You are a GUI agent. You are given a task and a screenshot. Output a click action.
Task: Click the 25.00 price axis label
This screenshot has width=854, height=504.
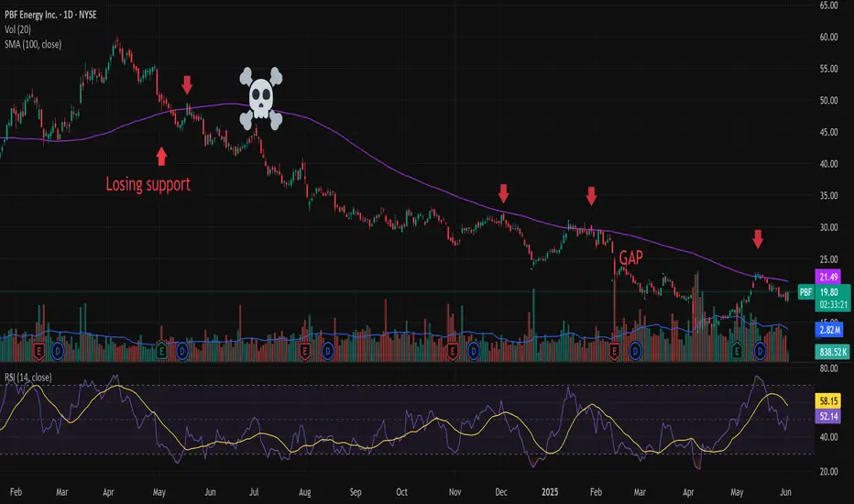(828, 258)
